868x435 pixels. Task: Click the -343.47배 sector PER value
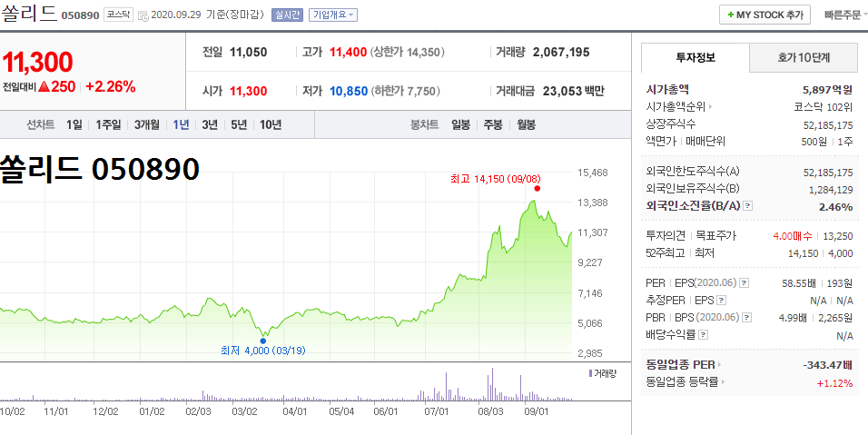[827, 365]
